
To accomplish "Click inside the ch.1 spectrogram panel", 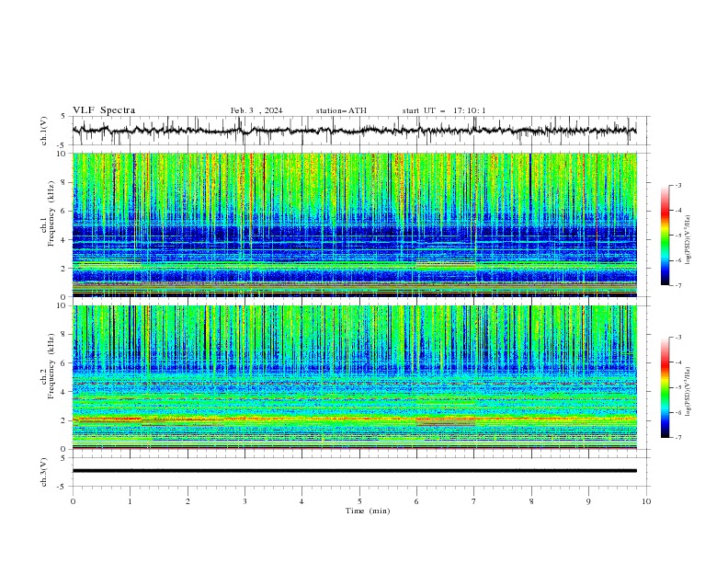I will (x=354, y=224).
